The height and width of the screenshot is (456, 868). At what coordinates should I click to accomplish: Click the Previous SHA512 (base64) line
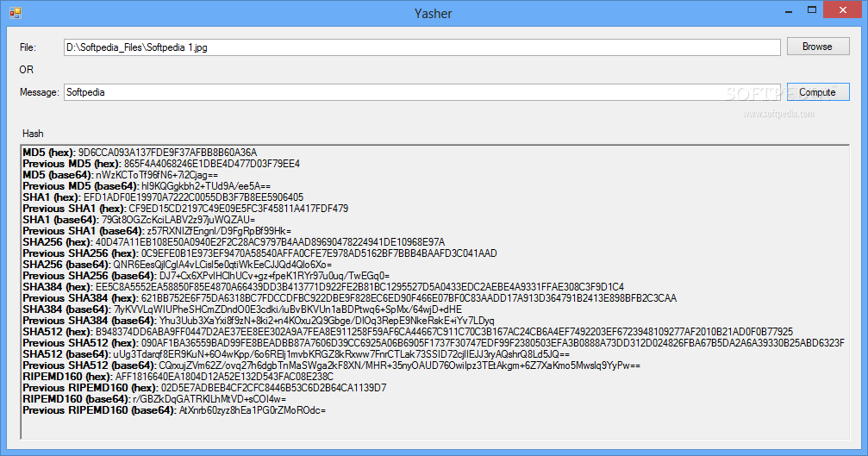point(332,365)
